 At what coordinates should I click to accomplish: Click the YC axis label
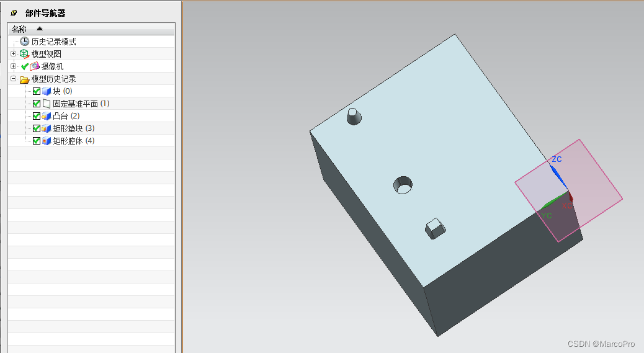pos(547,215)
